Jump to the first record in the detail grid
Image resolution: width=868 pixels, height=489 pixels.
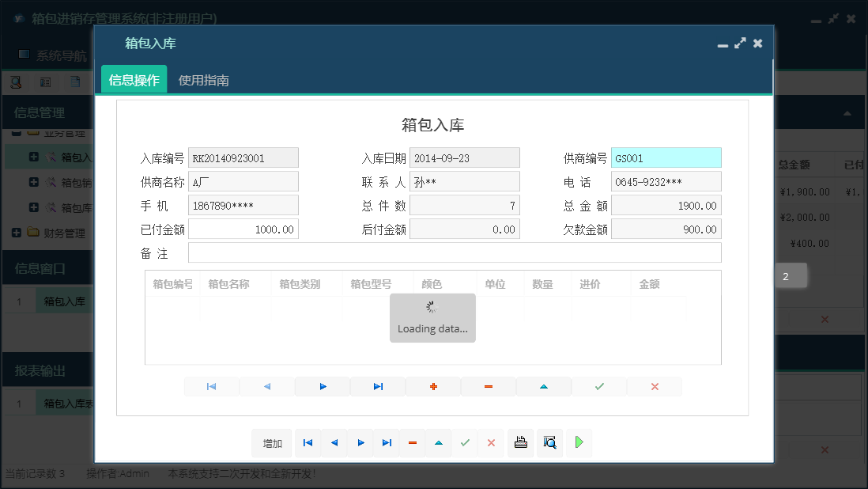[x=212, y=386]
